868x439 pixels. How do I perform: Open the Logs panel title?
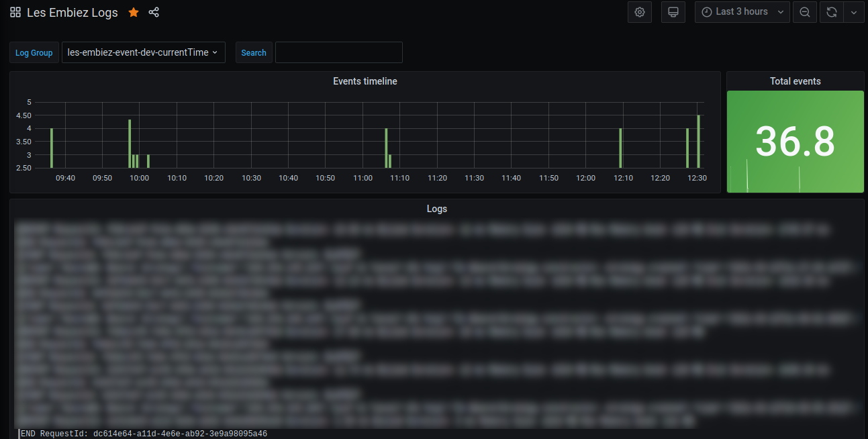click(x=436, y=209)
